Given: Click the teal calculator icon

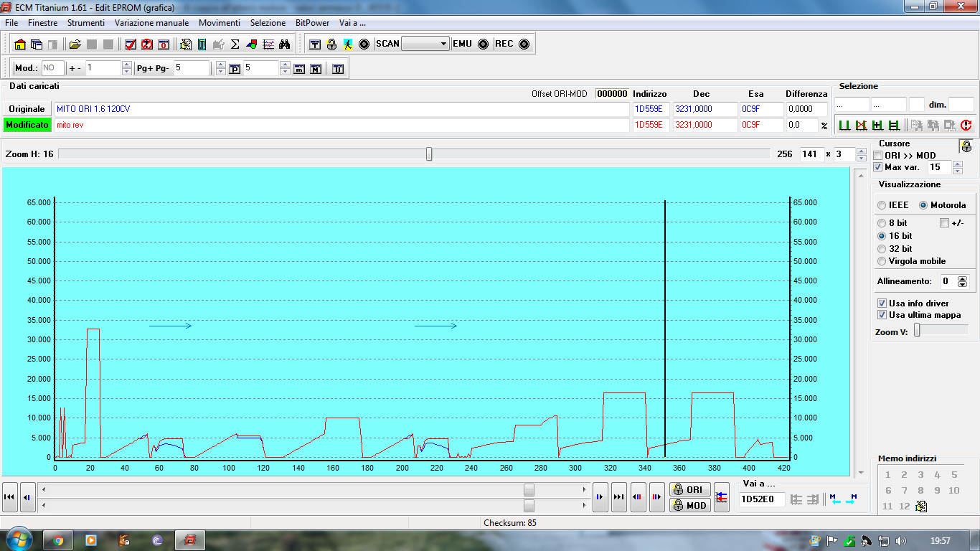Looking at the screenshot, I should tap(202, 44).
